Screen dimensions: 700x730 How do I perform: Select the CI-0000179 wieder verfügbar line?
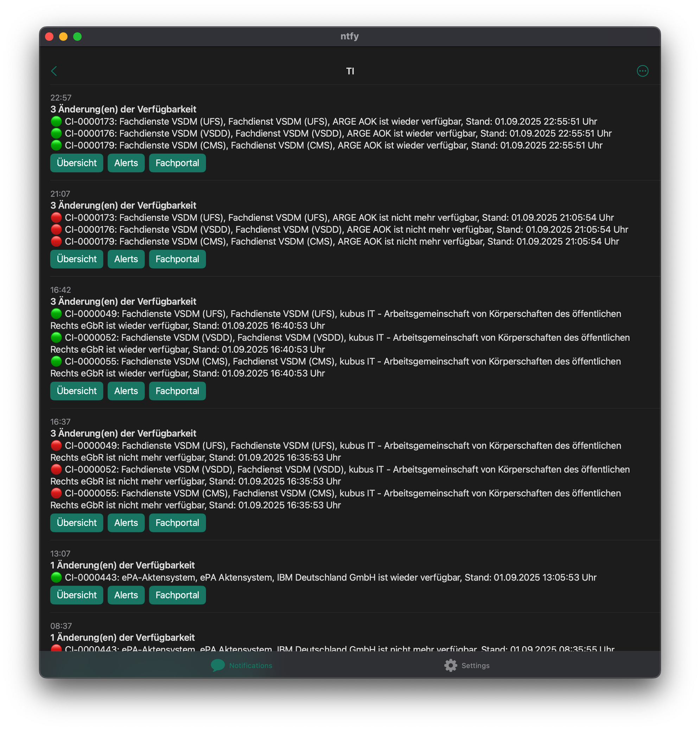[326, 145]
